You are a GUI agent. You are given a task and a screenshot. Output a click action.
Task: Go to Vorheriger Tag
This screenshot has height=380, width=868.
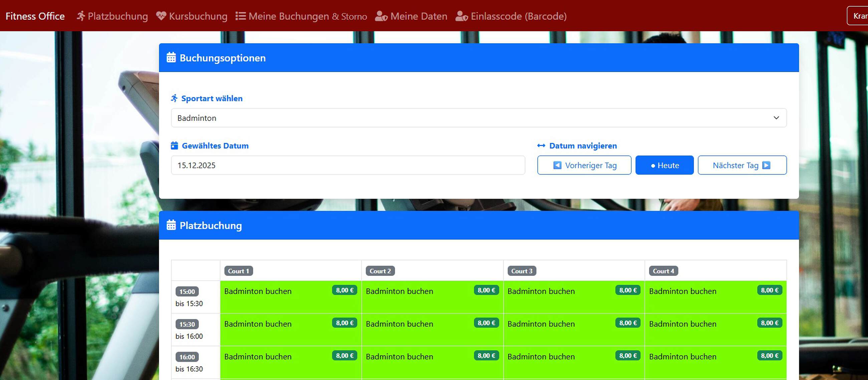(x=584, y=165)
